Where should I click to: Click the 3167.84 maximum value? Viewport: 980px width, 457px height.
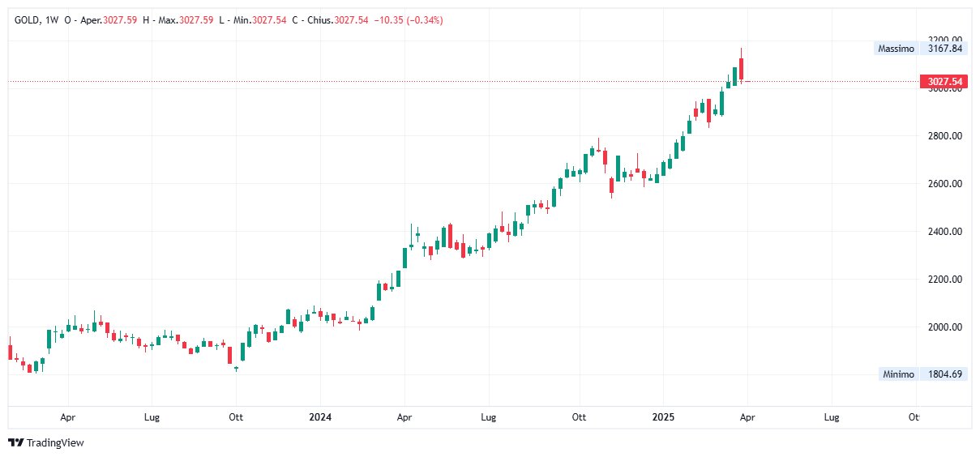click(x=945, y=49)
